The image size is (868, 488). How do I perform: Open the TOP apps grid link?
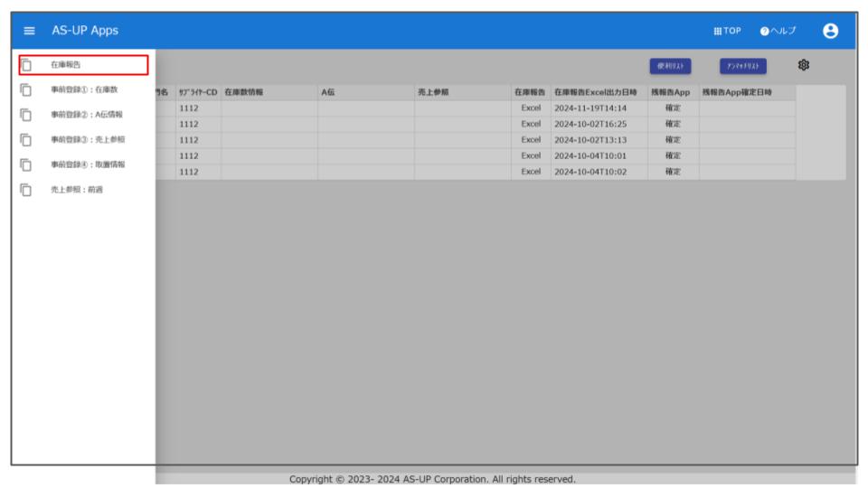tap(727, 31)
